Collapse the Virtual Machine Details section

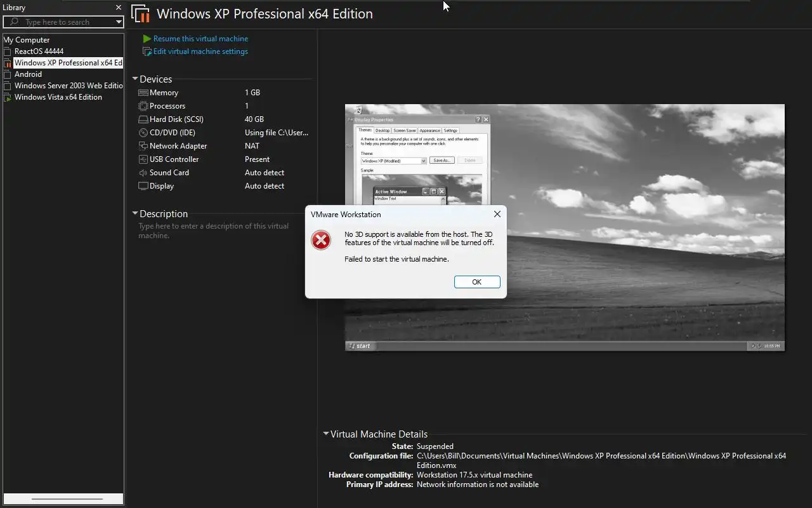click(326, 434)
